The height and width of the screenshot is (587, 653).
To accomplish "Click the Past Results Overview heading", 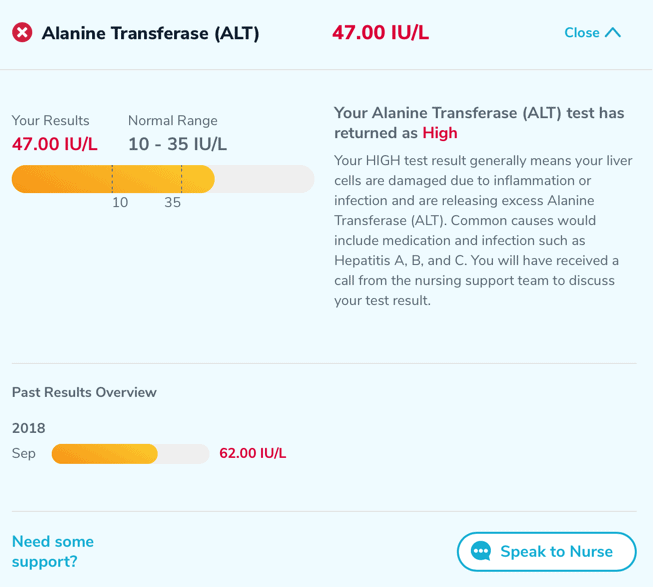I will click(84, 392).
